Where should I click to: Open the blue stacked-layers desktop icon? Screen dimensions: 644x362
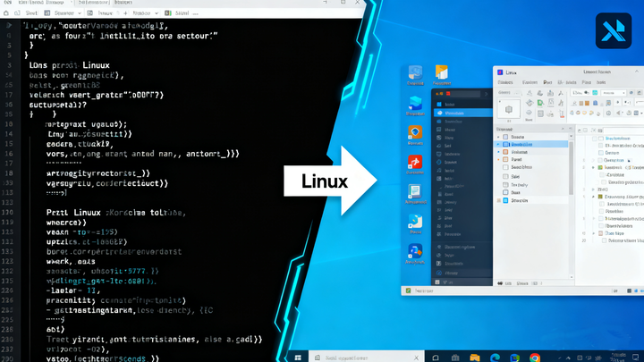[x=415, y=104]
